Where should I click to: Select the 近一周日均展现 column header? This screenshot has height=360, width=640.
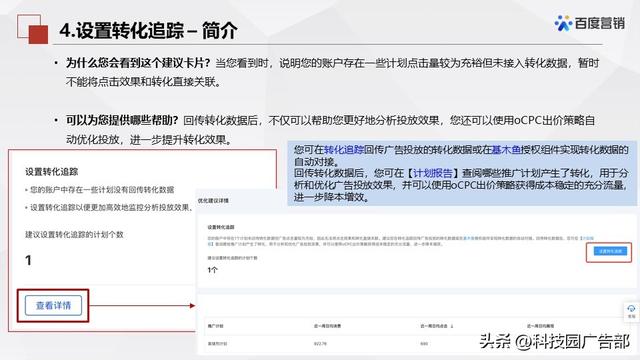click(540, 326)
